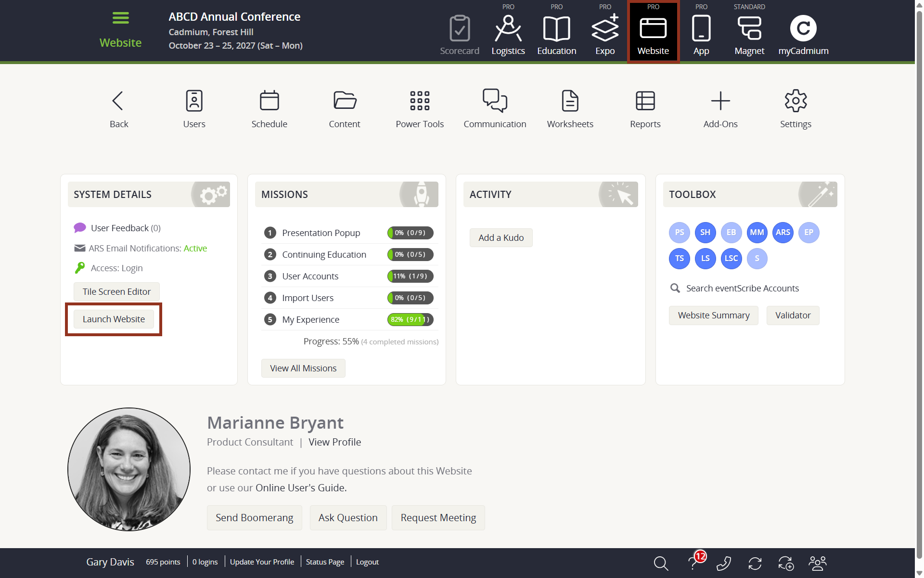Open the Worksheets section
The width and height of the screenshot is (924, 578).
(570, 107)
